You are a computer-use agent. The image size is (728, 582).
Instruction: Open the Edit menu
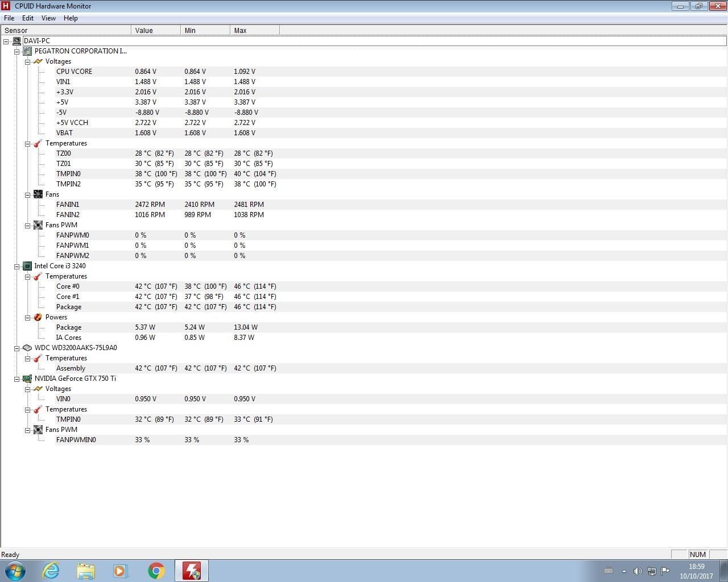(x=27, y=18)
